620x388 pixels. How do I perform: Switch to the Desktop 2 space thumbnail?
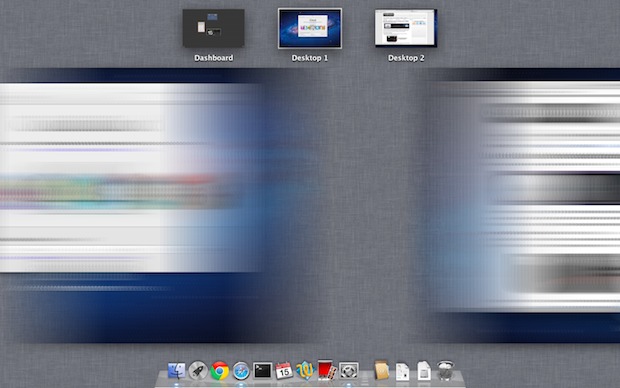point(406,28)
